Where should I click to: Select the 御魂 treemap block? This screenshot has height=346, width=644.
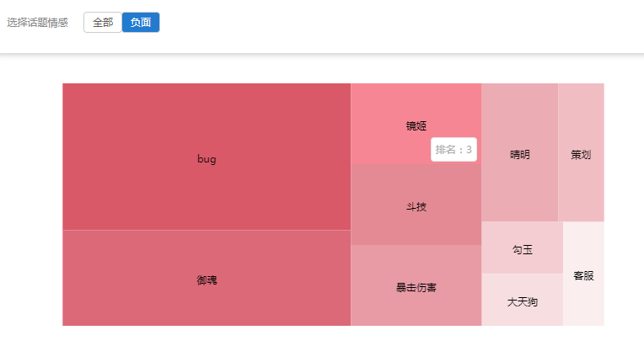coord(207,278)
